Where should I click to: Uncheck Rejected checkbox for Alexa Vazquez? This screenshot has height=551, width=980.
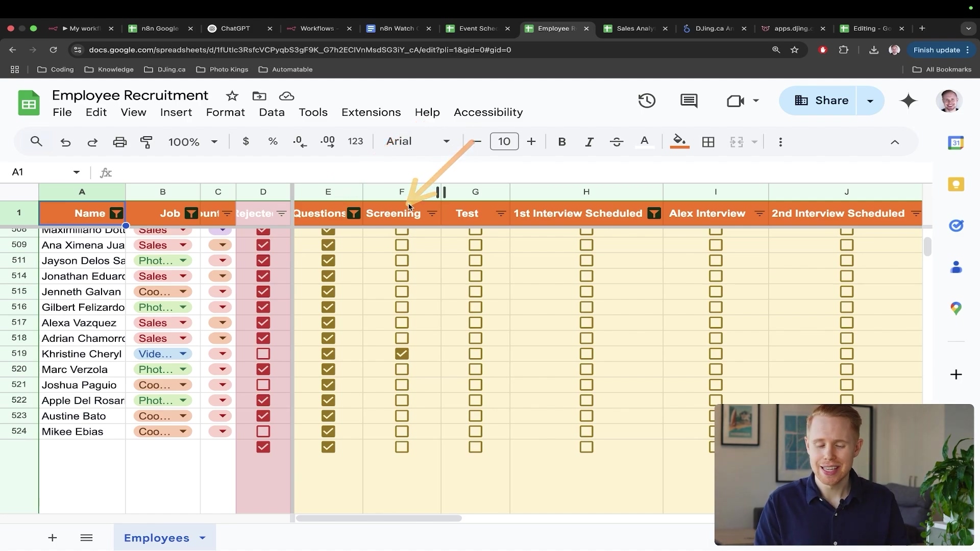(263, 323)
